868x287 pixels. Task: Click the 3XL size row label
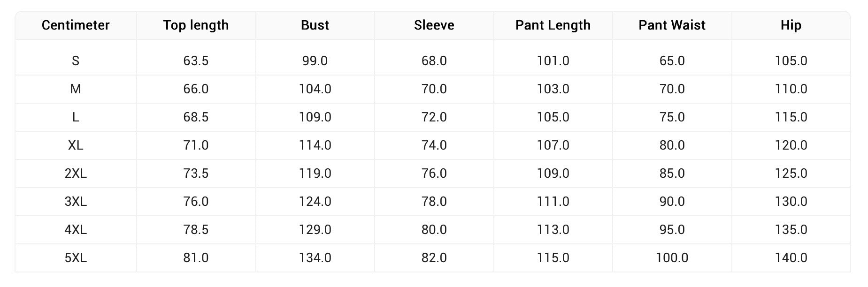[x=76, y=202]
